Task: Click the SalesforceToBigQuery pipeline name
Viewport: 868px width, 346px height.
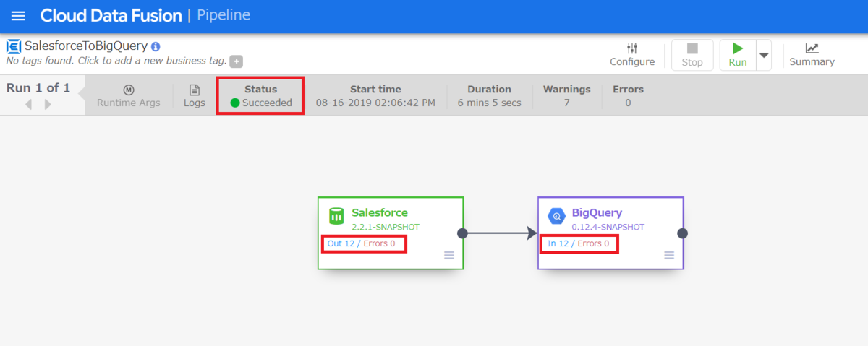Action: click(86, 46)
